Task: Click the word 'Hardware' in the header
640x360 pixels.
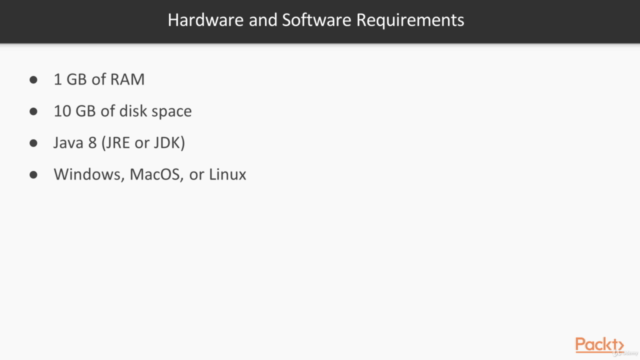Action: click(x=206, y=20)
